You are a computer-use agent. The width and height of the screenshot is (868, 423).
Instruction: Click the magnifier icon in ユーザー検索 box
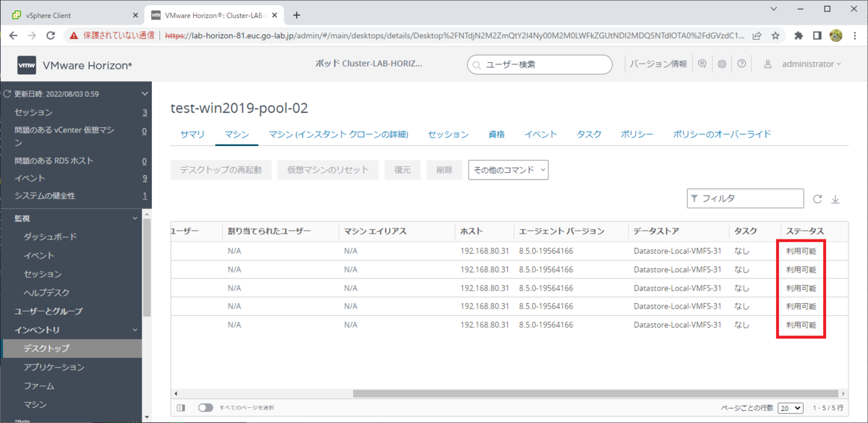[476, 64]
